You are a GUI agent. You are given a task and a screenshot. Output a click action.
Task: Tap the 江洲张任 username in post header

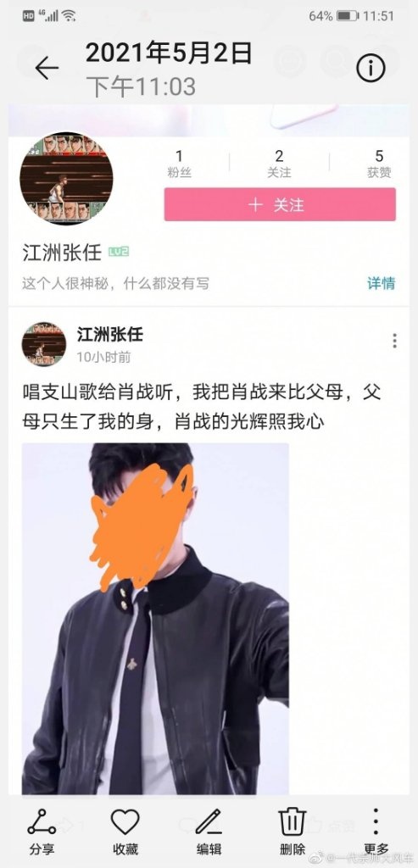point(109,334)
